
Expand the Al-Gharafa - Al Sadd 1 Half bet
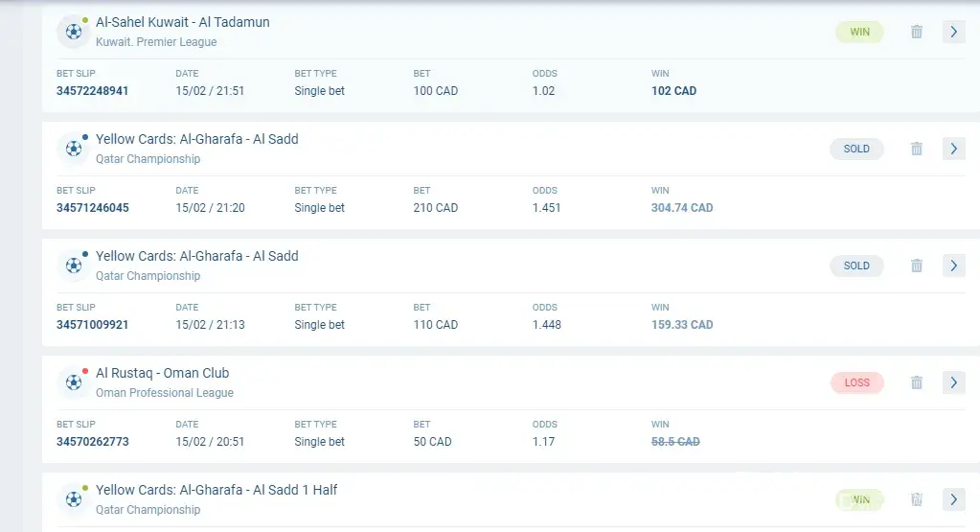coord(953,499)
